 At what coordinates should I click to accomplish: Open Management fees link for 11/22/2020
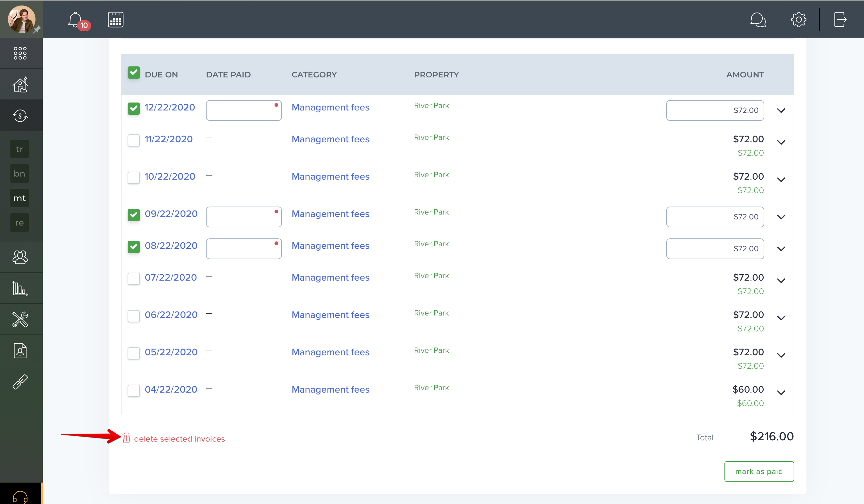pos(331,139)
